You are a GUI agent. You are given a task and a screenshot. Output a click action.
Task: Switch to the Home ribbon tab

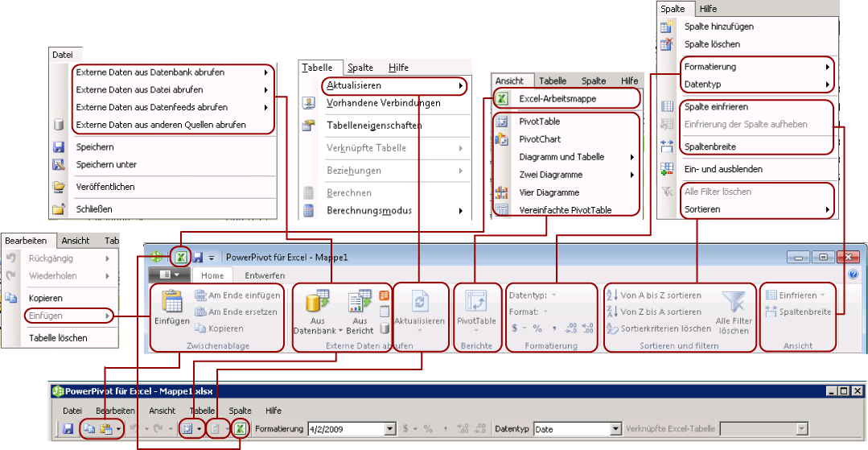point(212,275)
